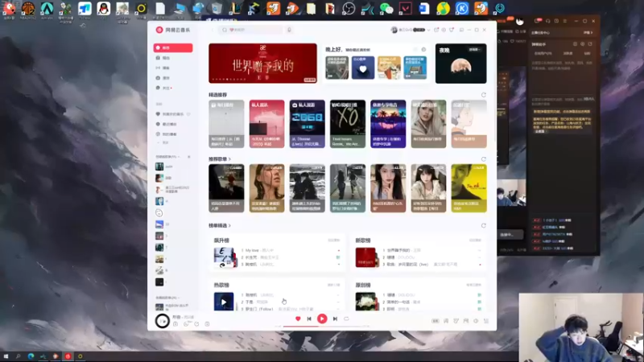Open the volume control icon
Viewport: 644px width, 362px height.
click(476, 321)
